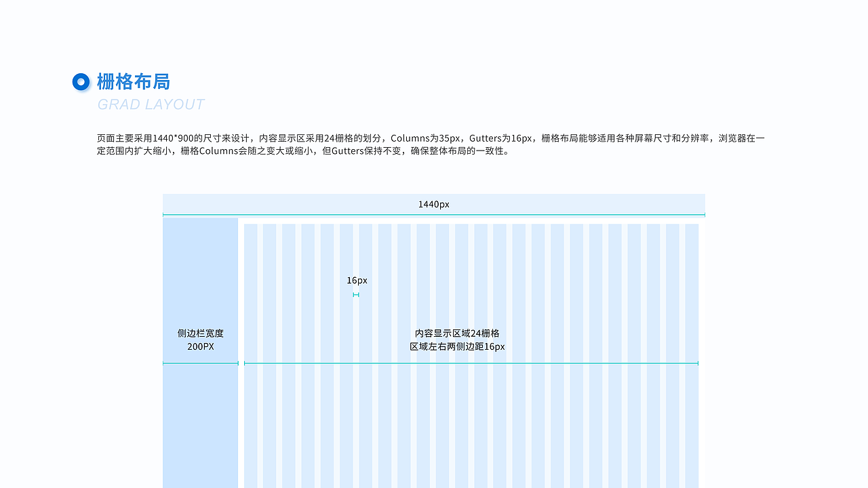Click the blue circular bullet icon beside the title
Image resolution: width=868 pixels, height=488 pixels.
tap(81, 81)
